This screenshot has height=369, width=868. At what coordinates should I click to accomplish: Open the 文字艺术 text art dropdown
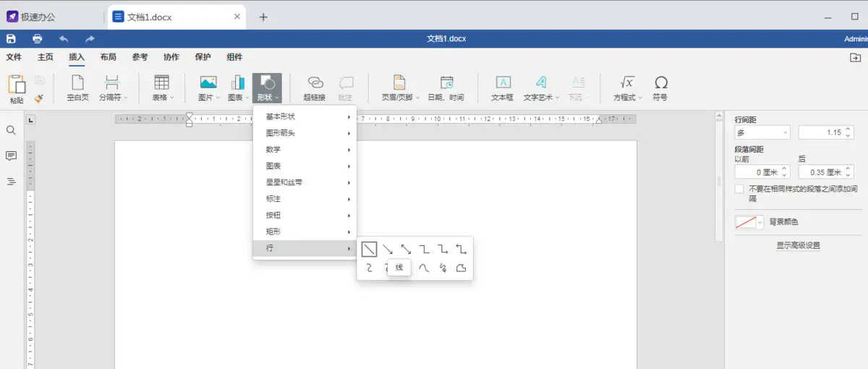tap(540, 88)
